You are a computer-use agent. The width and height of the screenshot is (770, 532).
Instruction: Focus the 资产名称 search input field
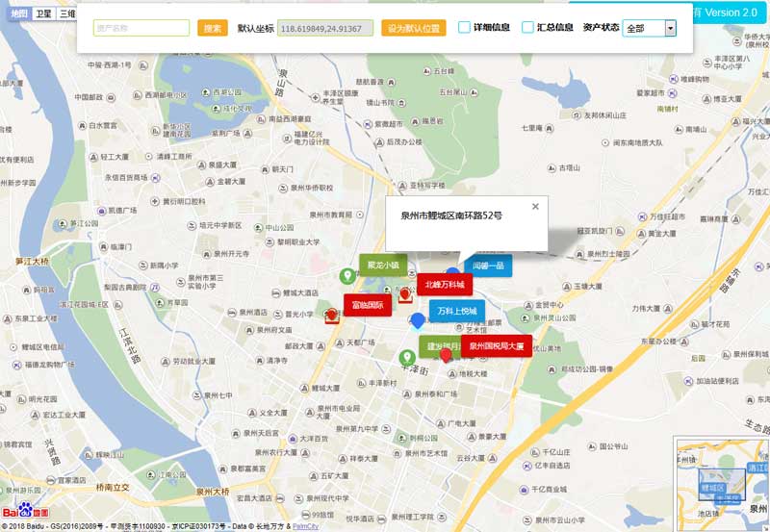click(x=141, y=28)
